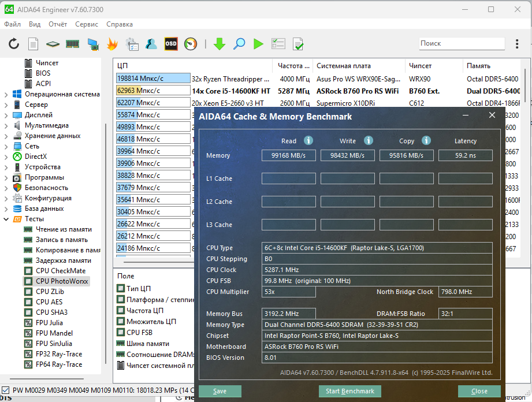Viewport: 532px width, 402px height.
Task: Select BIOS in the sidebar tree
Action: coord(43,73)
